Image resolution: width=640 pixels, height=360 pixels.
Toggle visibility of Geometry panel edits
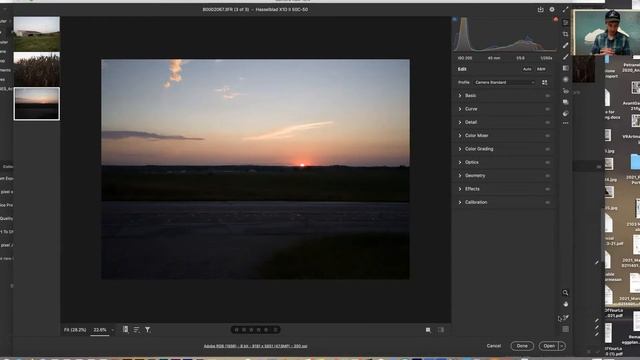click(547, 176)
